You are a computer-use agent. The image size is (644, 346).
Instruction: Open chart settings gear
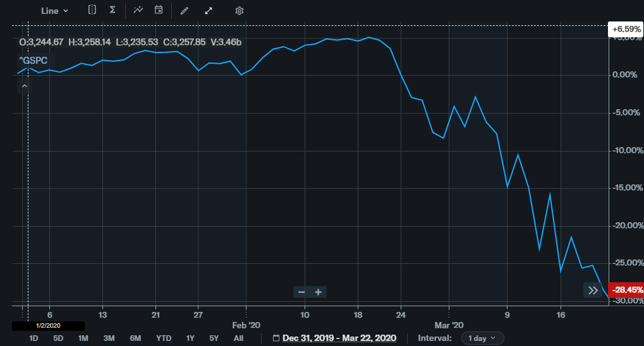click(x=239, y=11)
